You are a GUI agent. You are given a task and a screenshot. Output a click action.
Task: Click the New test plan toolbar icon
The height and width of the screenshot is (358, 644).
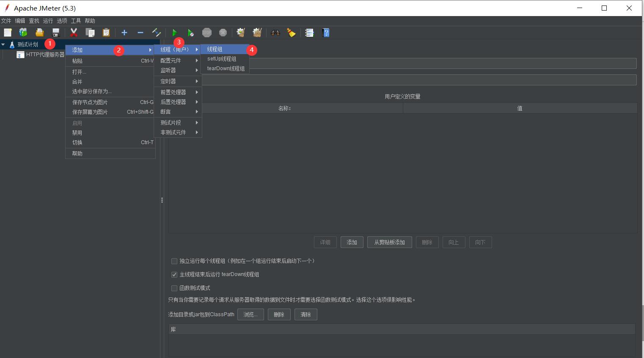[x=8, y=33]
